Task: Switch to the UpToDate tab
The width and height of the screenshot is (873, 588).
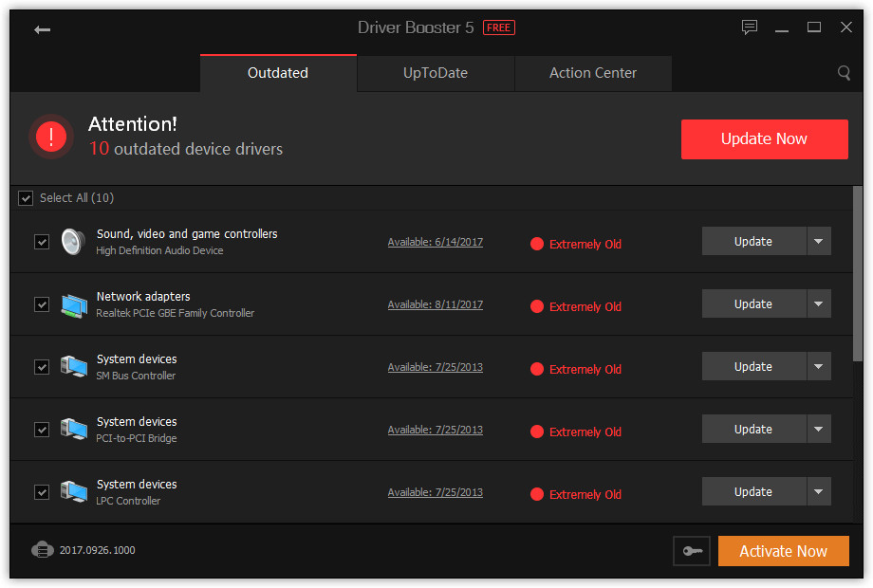Action: 436,73
